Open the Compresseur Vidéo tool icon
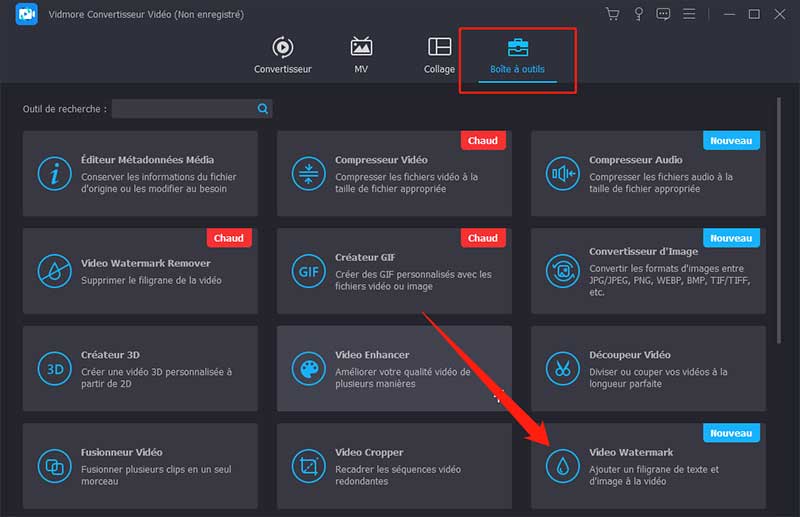Screen dimensions: 800x517 (309, 174)
